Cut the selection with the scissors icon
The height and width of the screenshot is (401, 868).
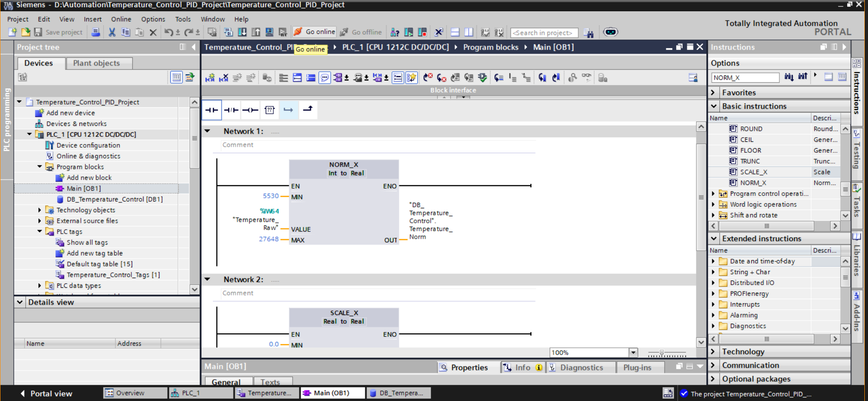(112, 32)
